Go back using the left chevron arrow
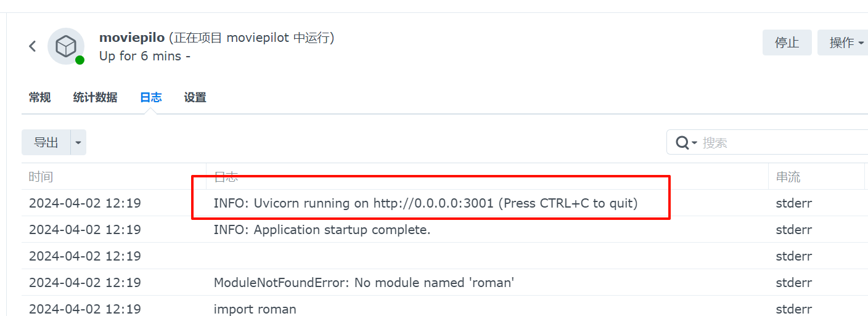This screenshot has height=316, width=868. click(33, 46)
